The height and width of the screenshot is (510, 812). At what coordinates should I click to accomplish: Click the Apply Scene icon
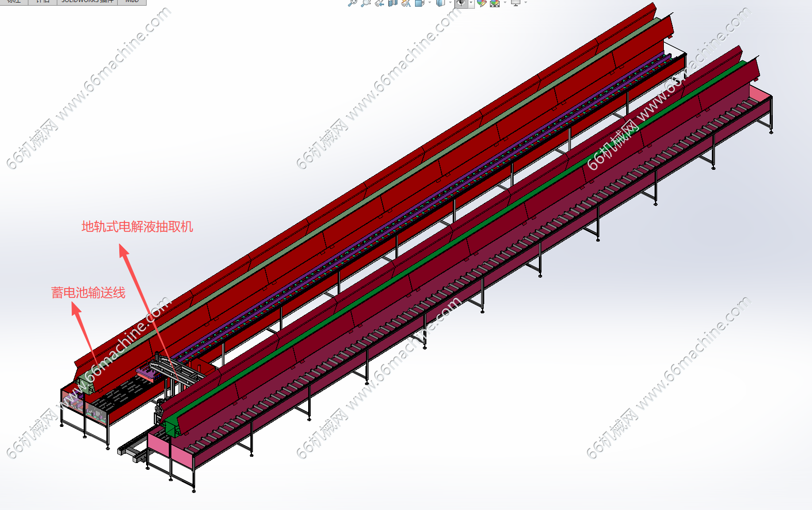click(x=495, y=3)
